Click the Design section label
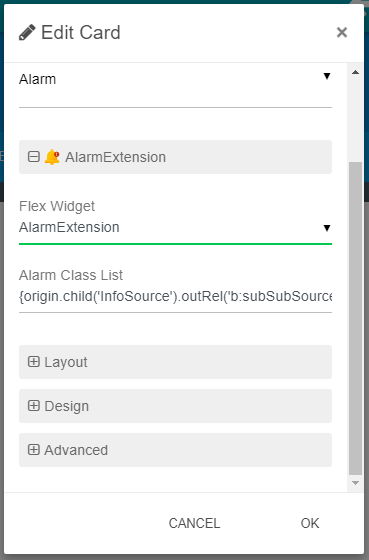This screenshot has width=369, height=560. coord(66,406)
